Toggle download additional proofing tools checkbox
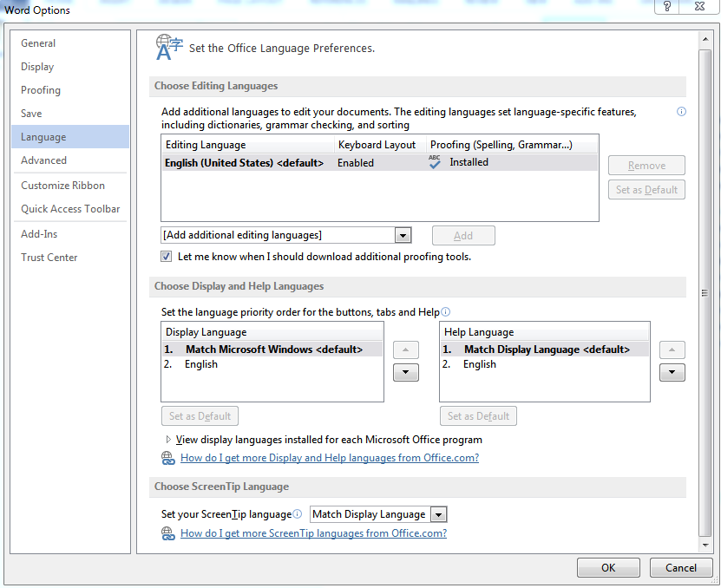 (x=167, y=257)
